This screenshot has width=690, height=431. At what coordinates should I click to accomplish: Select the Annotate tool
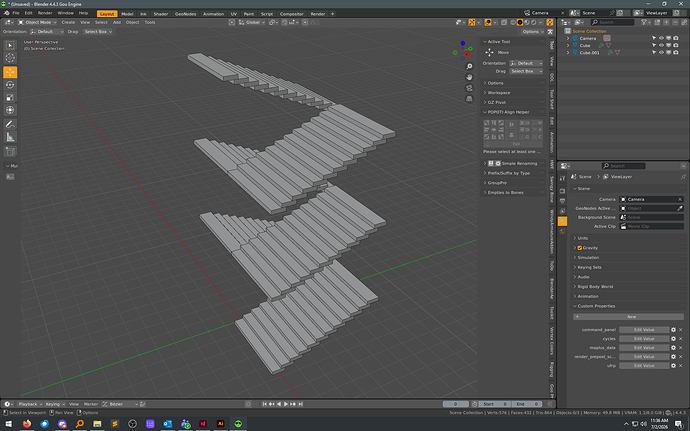[10, 125]
